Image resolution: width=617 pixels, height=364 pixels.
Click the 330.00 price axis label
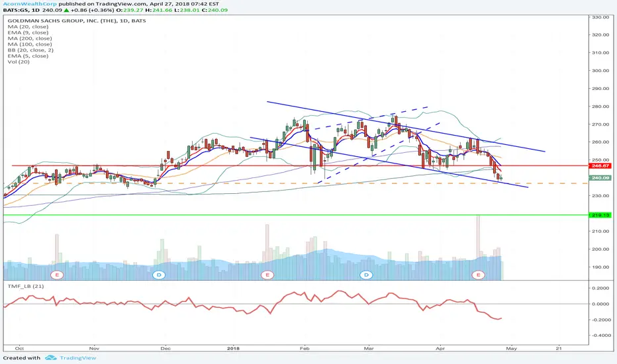click(600, 17)
